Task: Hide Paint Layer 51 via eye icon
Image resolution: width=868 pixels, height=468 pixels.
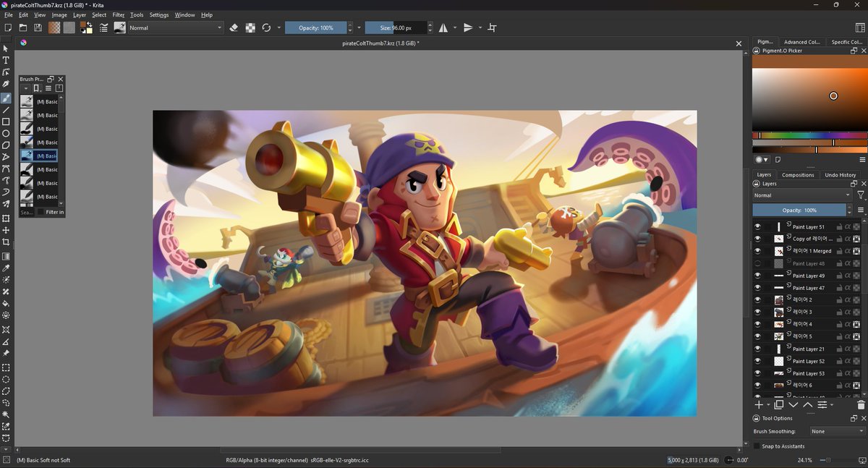Action: (758, 226)
